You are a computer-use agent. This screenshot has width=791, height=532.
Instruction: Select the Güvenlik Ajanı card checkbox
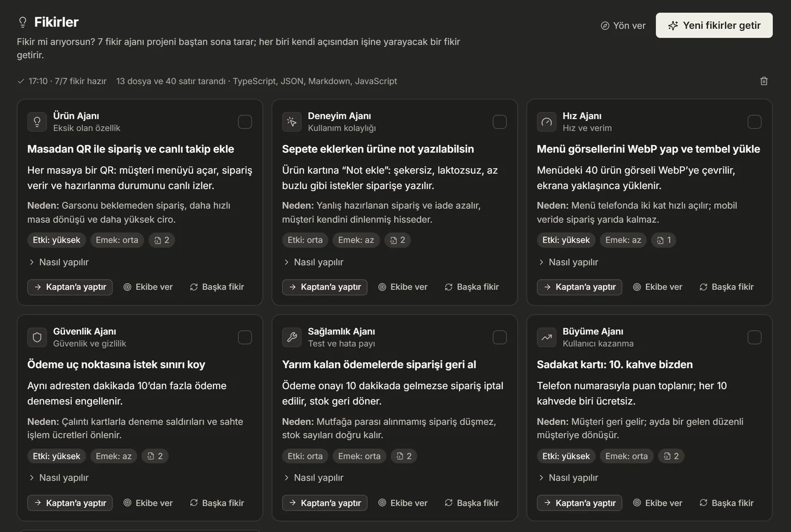245,338
